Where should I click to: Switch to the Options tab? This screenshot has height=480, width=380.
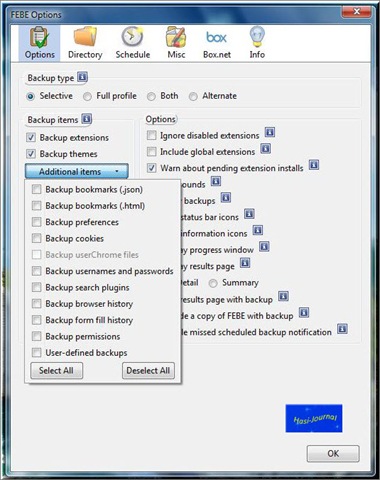(39, 43)
